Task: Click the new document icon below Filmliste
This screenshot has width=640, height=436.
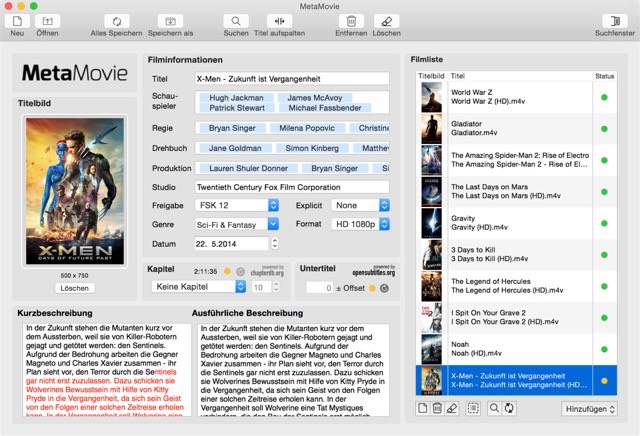Action: point(423,408)
